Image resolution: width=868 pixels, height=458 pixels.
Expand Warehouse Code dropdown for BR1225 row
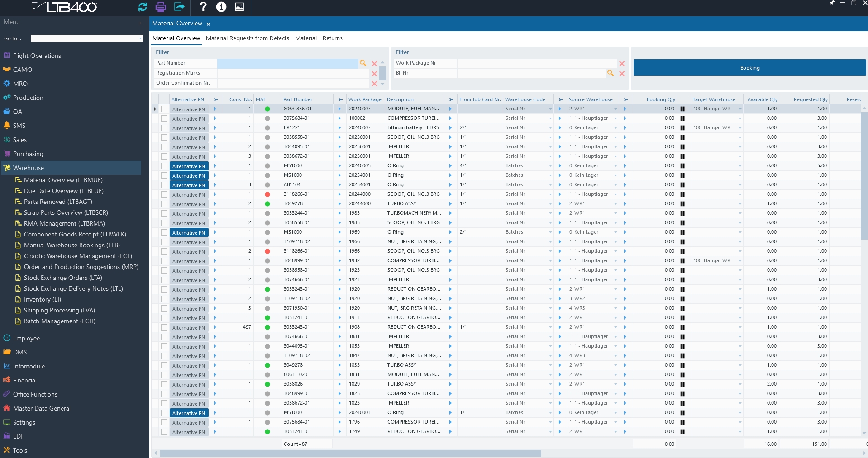[550, 128]
